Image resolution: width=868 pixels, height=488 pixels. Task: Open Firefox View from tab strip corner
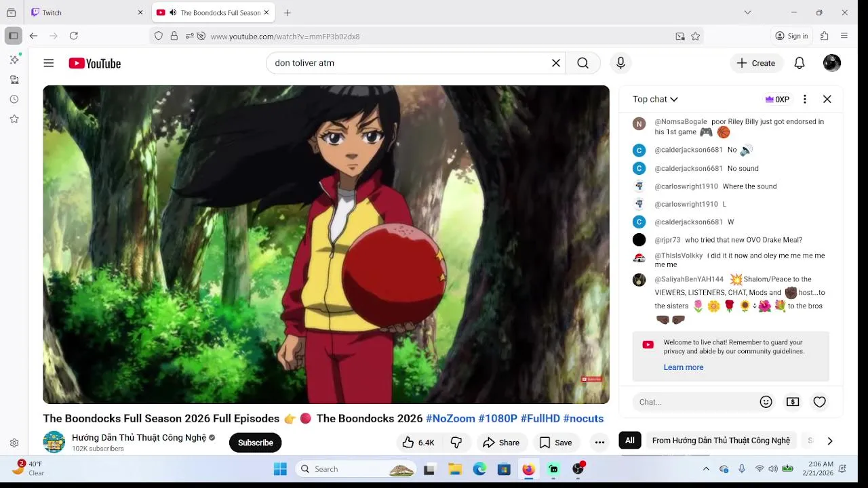tap(11, 12)
